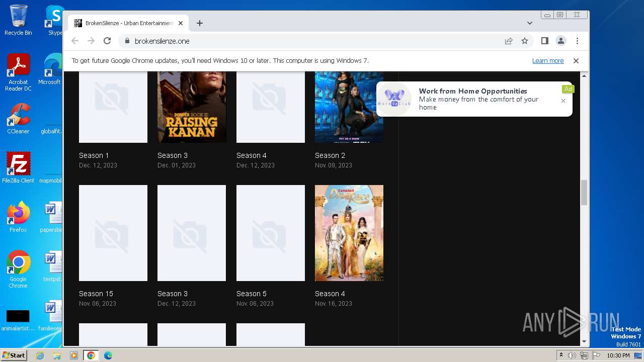Open the Windows Start menu

coord(14,355)
